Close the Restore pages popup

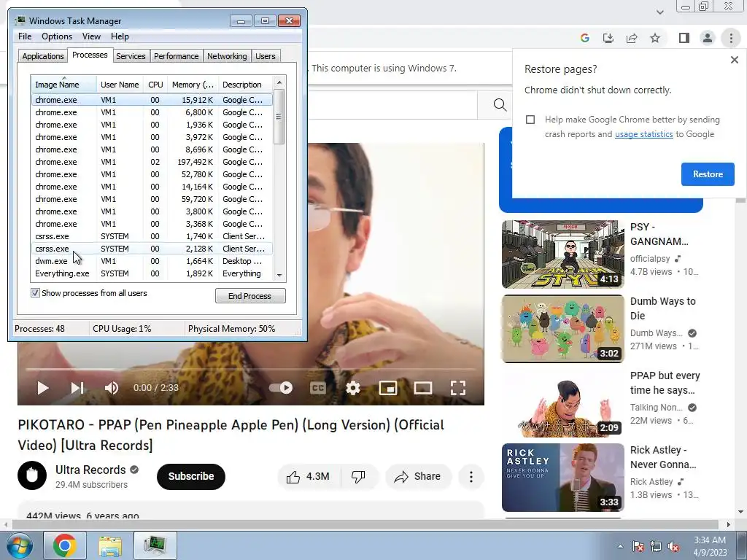735,60
